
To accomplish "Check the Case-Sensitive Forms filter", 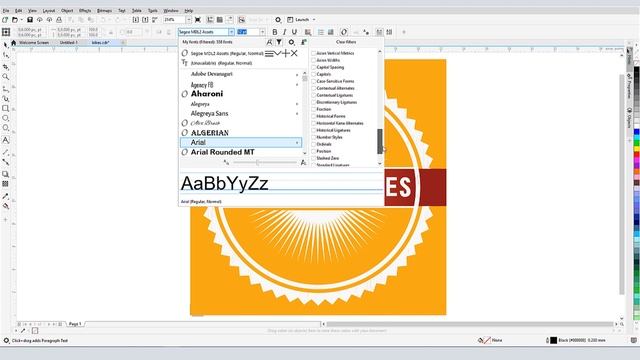I will point(313,81).
